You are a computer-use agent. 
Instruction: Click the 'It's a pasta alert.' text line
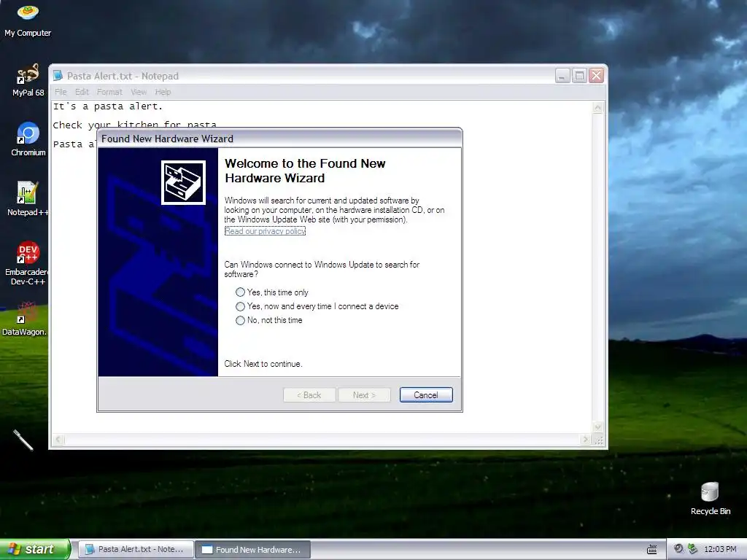(x=108, y=106)
